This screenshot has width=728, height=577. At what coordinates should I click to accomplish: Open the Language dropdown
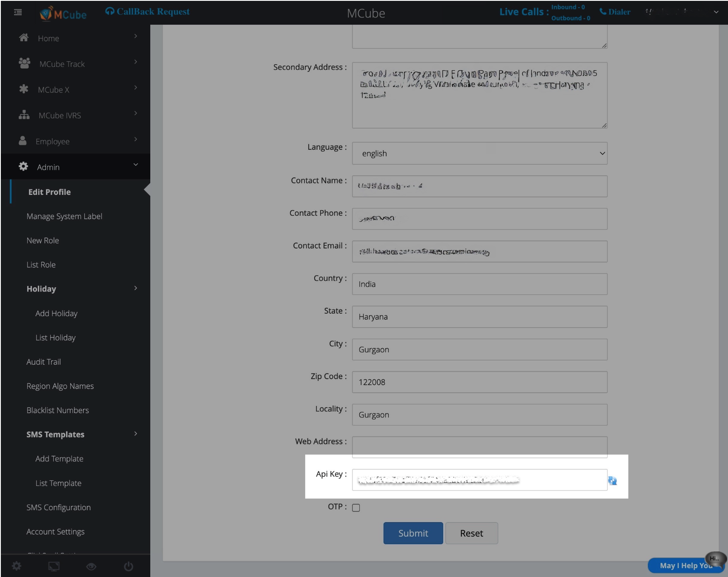click(479, 154)
